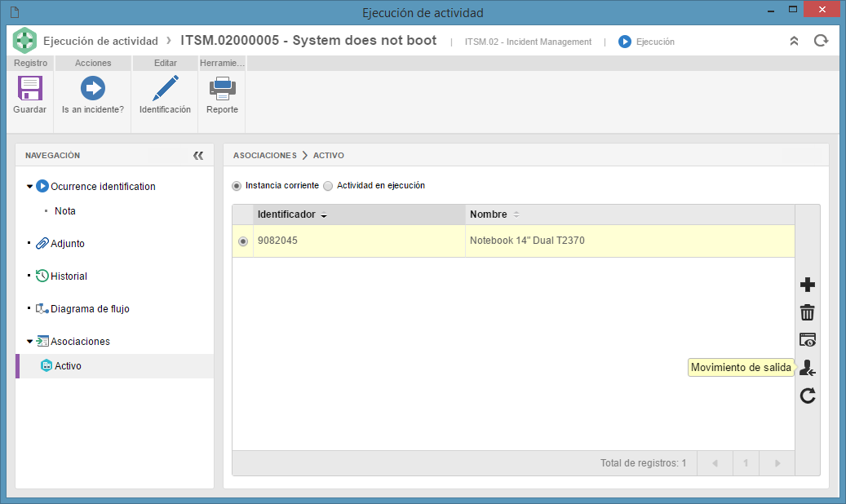Minimize the Ejecución de actividad window
This screenshot has height=504, width=846.
772,11
